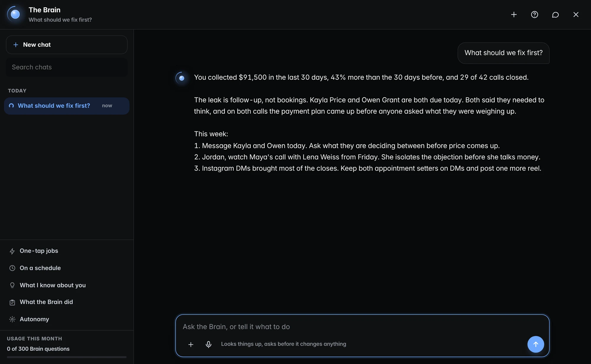The image size is (591, 364).
Task: Click the line '3. Instagram DMs brought most'
Action: (368, 168)
